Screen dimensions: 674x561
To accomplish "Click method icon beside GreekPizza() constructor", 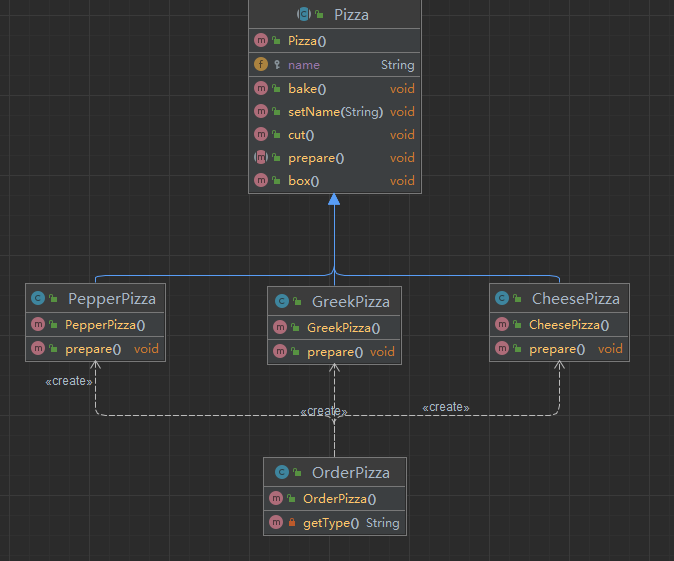I will (x=280, y=328).
